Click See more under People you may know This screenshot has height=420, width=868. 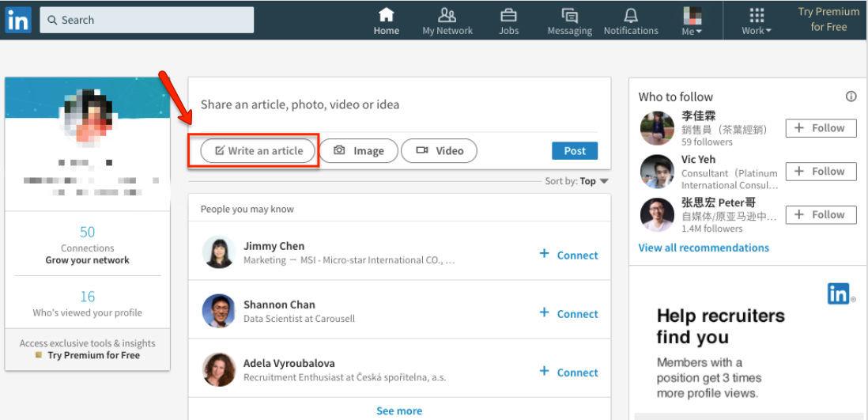click(x=398, y=411)
